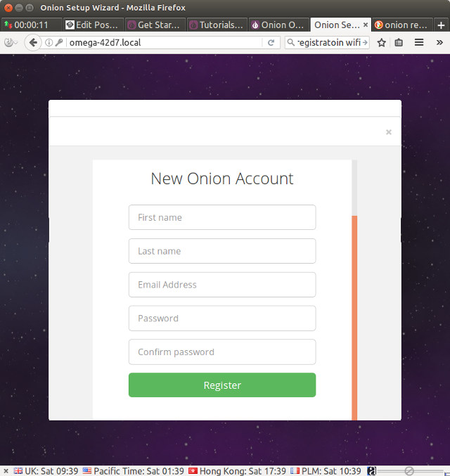450x476 pixels.
Task: Click the New Onion Account heading
Action: pyautogui.click(x=222, y=179)
